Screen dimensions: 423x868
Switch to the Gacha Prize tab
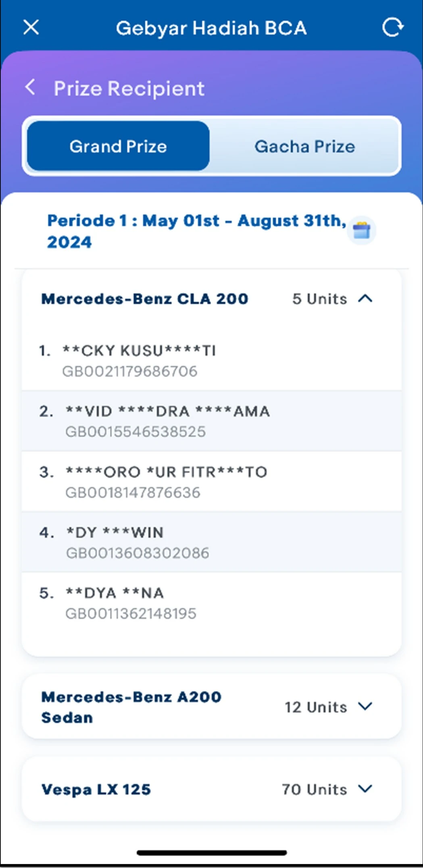pos(304,146)
